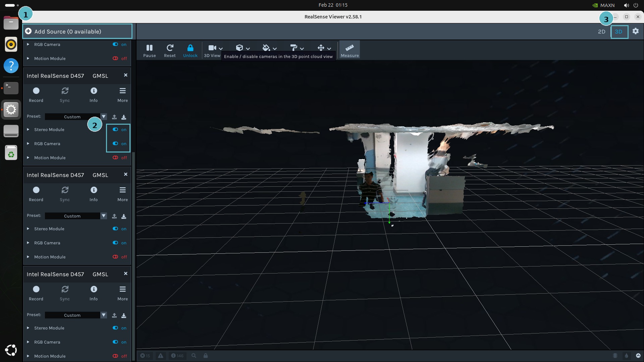Click the upload preset icon in the bottom D457 panel
This screenshot has height=362, width=644.
(x=114, y=315)
